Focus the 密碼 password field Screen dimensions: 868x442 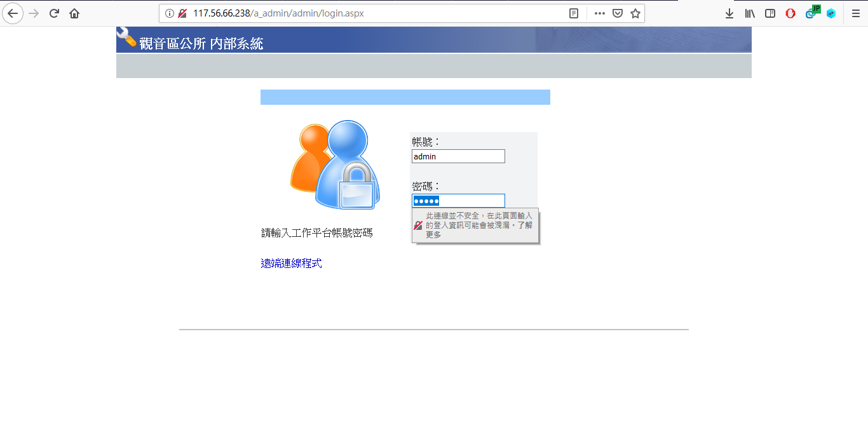pyautogui.click(x=458, y=201)
